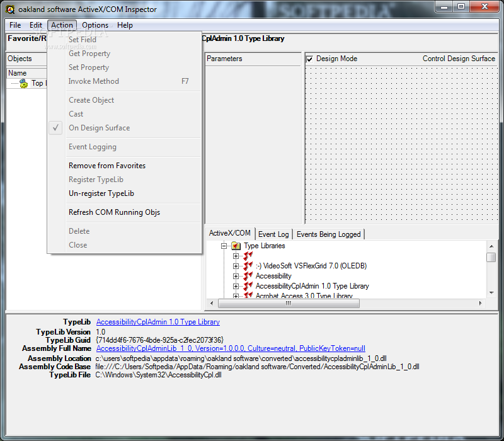
Task: Click the Top-level object gear icon
Action: coord(23,84)
